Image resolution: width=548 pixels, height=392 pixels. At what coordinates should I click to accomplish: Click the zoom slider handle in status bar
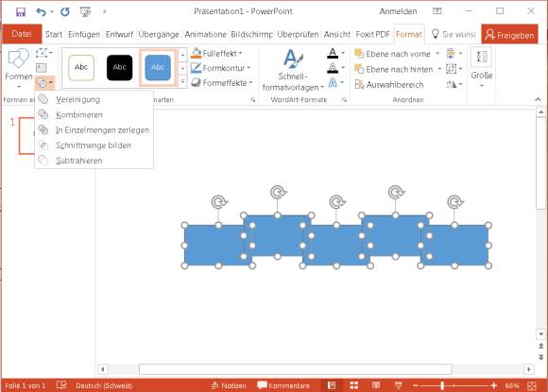tap(442, 385)
